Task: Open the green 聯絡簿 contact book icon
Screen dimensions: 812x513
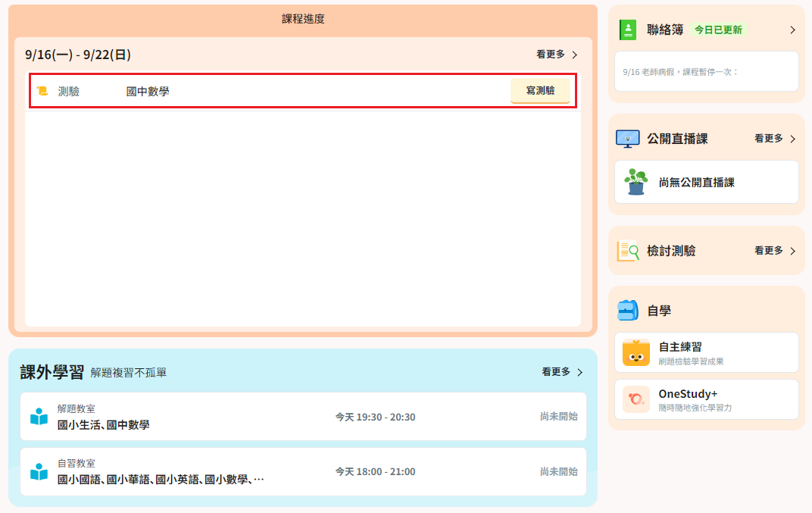Action: (x=628, y=30)
